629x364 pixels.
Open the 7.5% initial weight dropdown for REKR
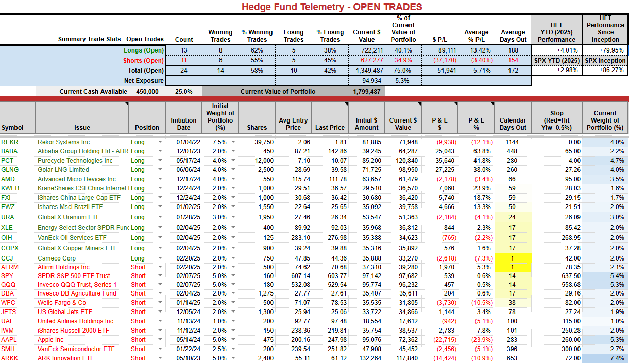tap(234, 142)
